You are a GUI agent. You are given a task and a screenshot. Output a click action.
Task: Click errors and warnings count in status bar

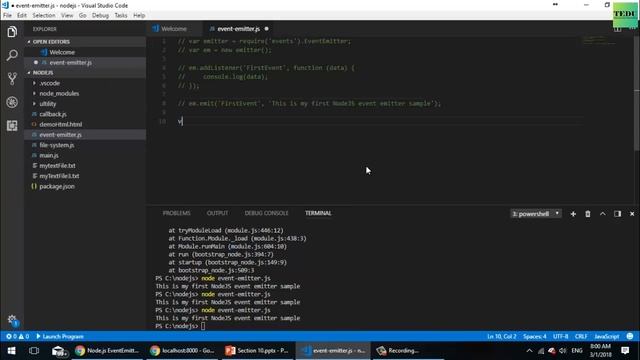pos(18,336)
